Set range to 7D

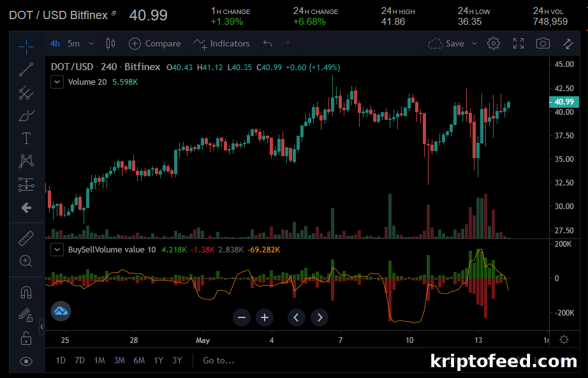(80, 360)
